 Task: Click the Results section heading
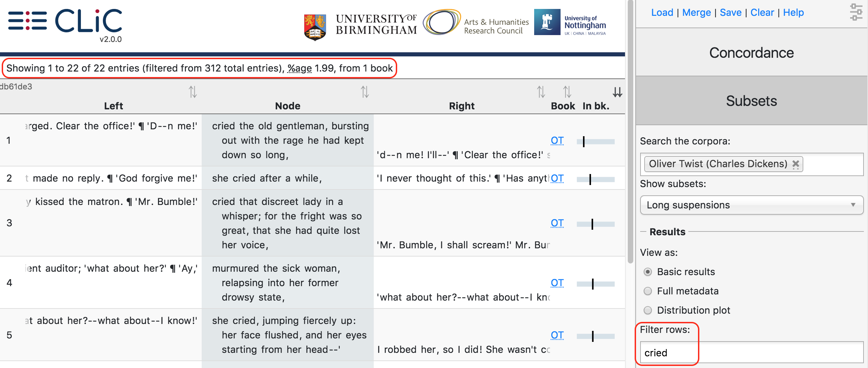pyautogui.click(x=668, y=232)
